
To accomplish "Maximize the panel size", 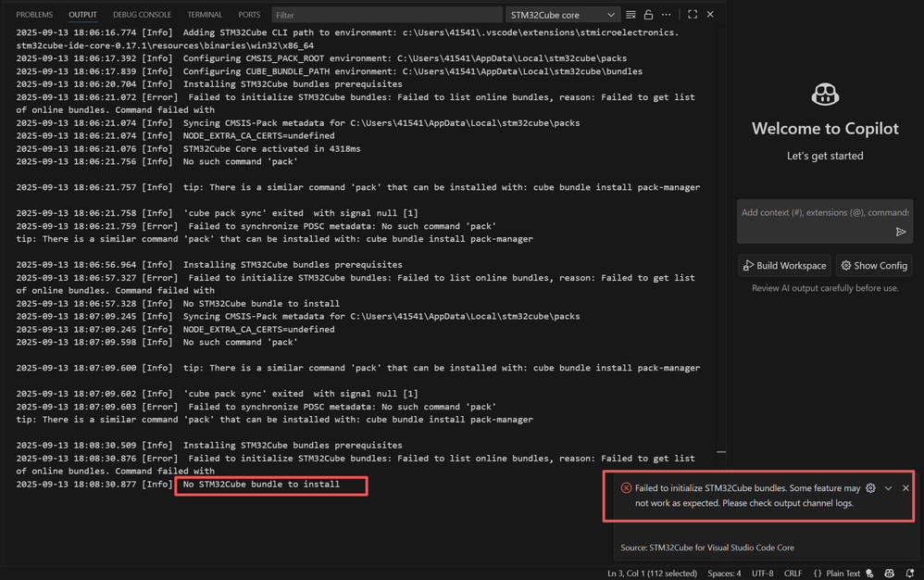I will [x=693, y=15].
